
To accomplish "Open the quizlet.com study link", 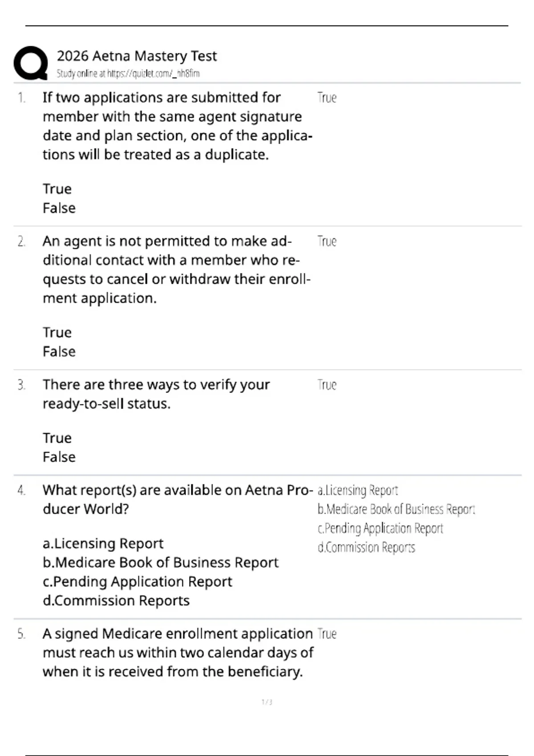I will click(128, 73).
